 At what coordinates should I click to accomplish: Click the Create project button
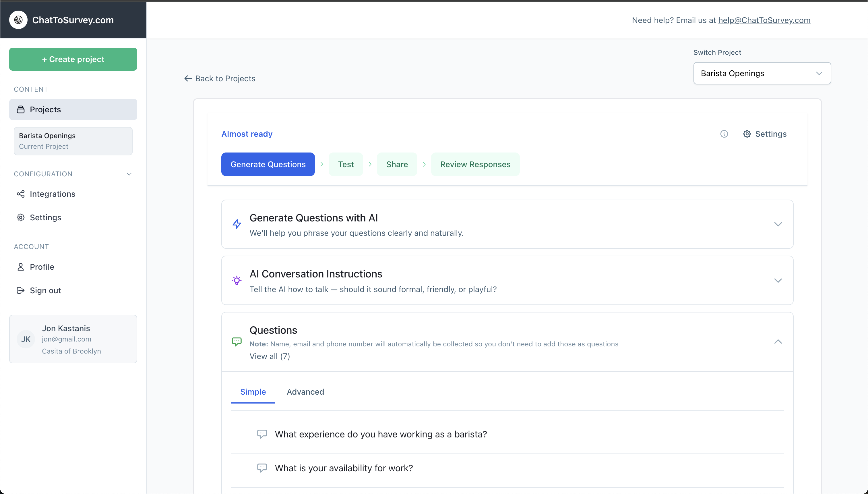(x=73, y=59)
